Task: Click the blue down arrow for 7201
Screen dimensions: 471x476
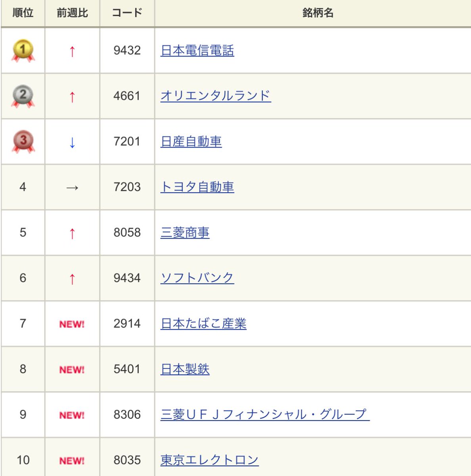Action: tap(72, 142)
